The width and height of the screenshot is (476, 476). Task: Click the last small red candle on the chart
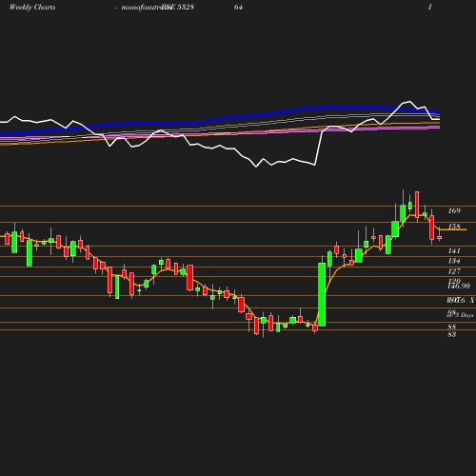[440, 237]
